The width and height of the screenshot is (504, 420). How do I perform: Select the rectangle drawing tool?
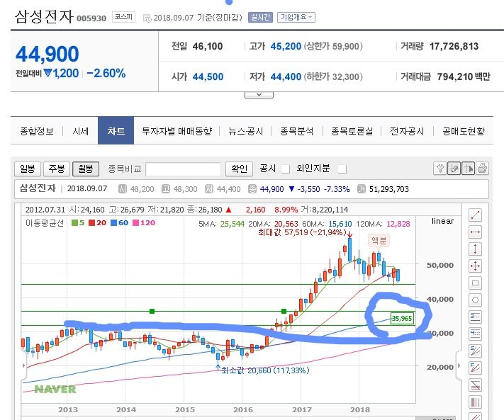(x=475, y=283)
